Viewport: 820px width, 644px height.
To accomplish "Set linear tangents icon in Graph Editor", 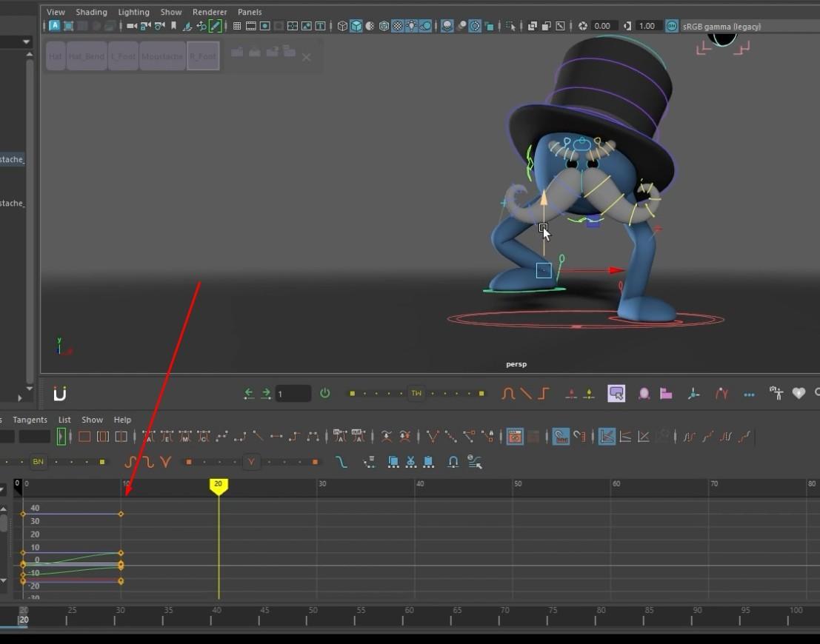I will pos(258,436).
